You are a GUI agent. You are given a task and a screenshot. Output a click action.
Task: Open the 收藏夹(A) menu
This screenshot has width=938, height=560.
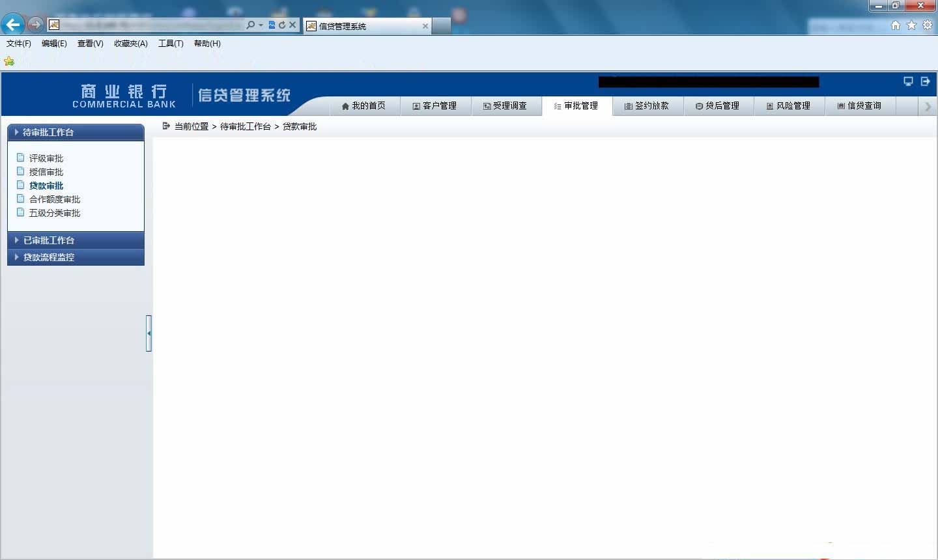point(131,44)
